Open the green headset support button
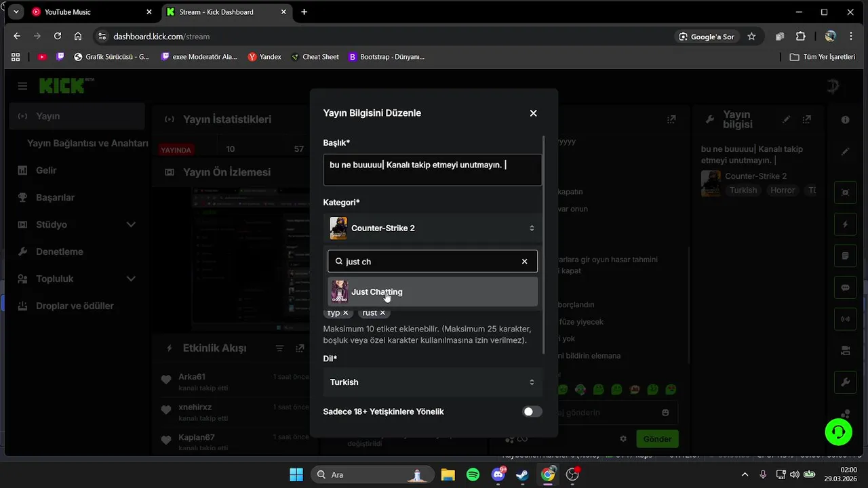Image resolution: width=868 pixels, height=488 pixels. point(838,432)
